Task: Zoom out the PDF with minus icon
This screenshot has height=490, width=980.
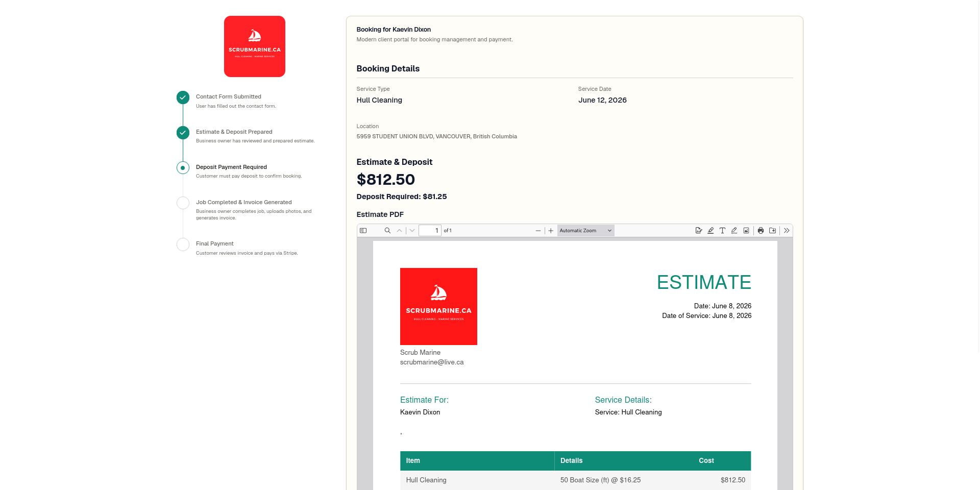Action: click(x=538, y=231)
